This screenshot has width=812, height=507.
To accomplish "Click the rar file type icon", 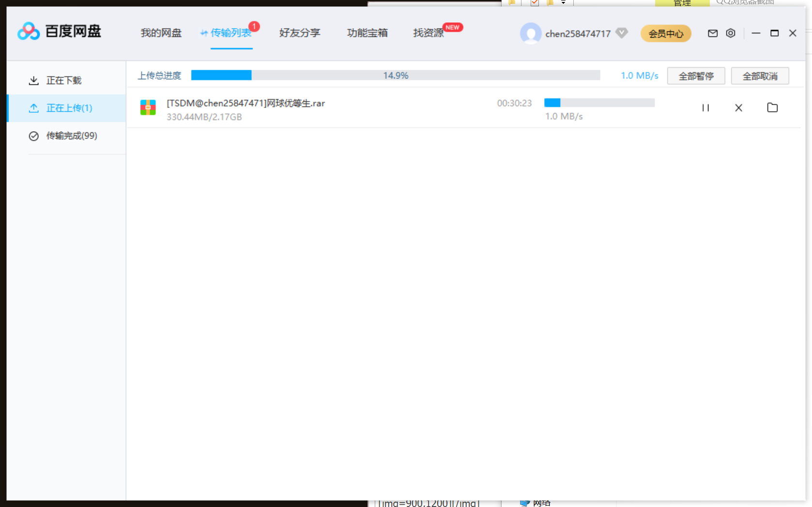I will click(x=148, y=108).
